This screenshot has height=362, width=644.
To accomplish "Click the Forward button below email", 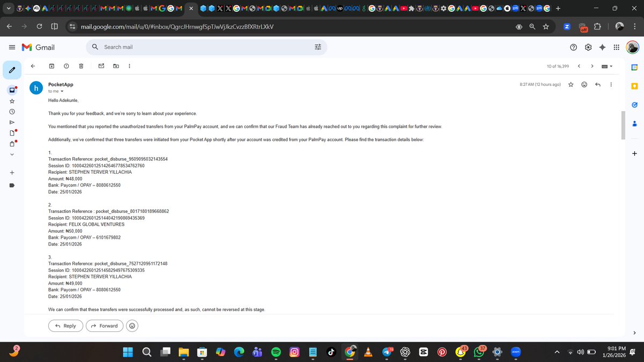I will (105, 326).
